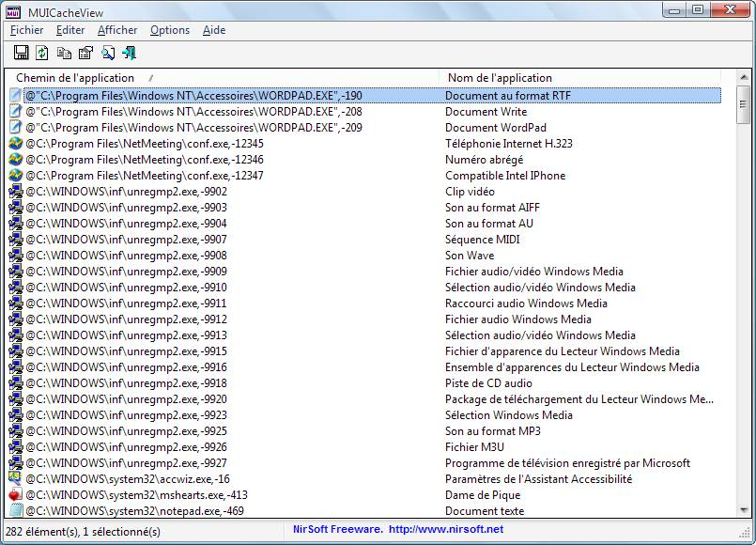The image size is (756, 545).
Task: Click the icon beside unregmp2.exe,-9910
Action: click(15, 287)
